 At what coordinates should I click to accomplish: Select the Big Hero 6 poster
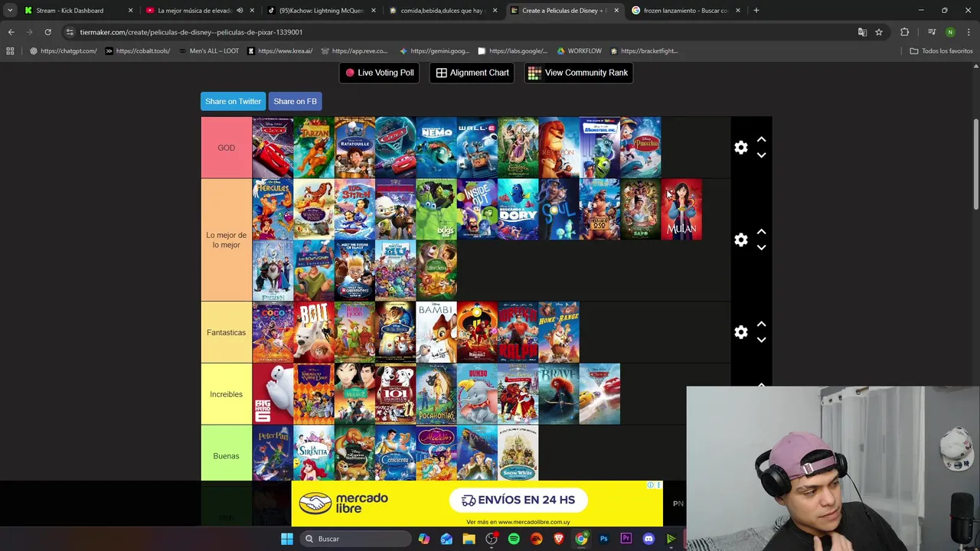pyautogui.click(x=273, y=394)
